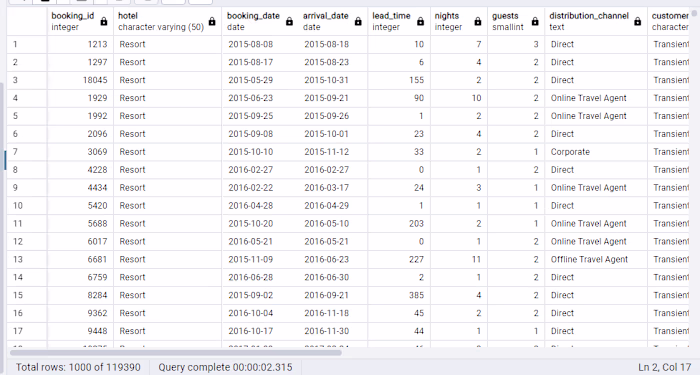Click lead_time cell 385
700x375 pixels.
point(399,295)
